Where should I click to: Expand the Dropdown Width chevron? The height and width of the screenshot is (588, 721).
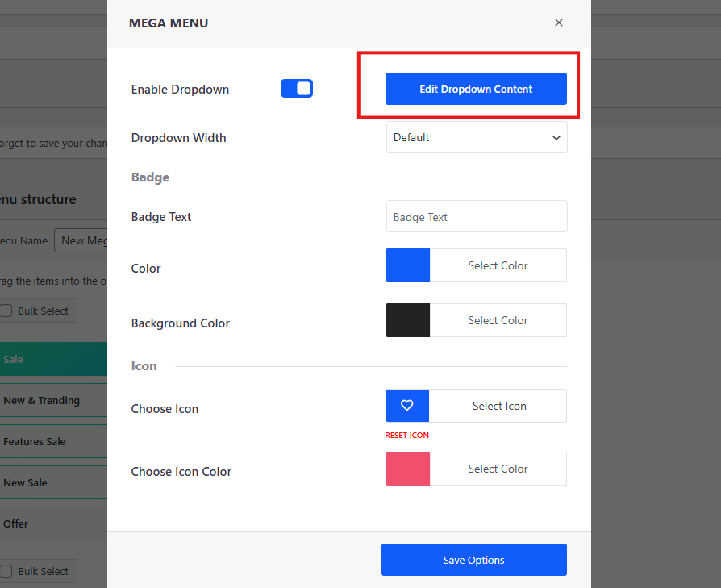[x=556, y=137]
